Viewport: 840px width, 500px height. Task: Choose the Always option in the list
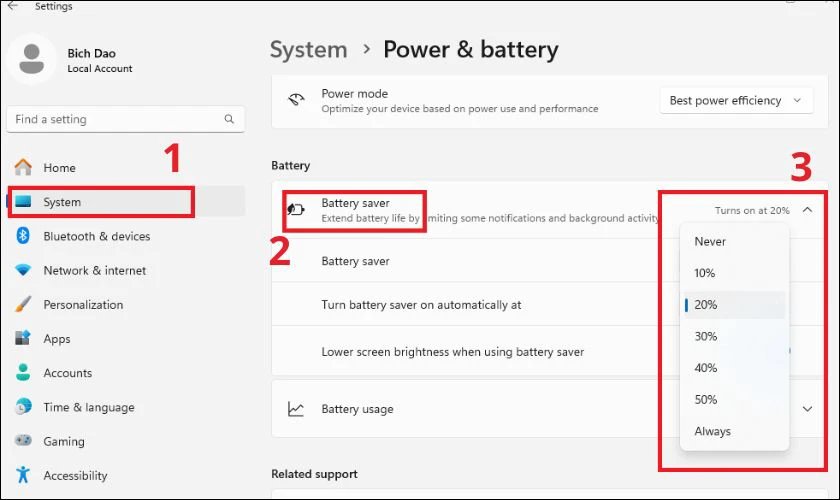pyautogui.click(x=713, y=431)
